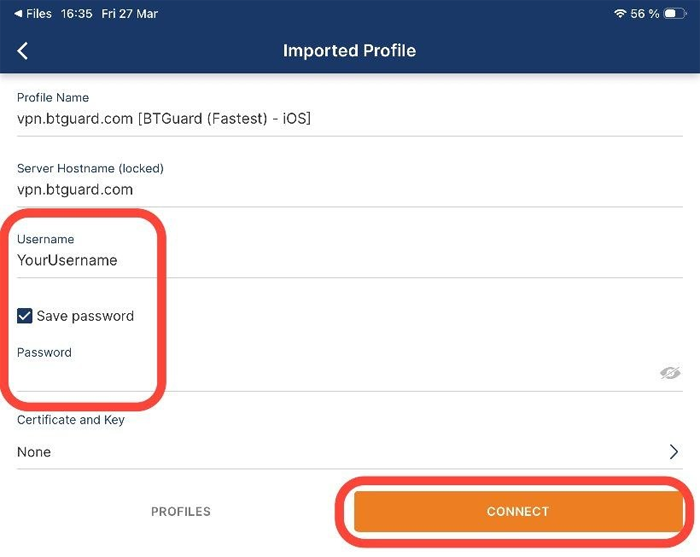Tap the battery indicator icon

[675, 14]
